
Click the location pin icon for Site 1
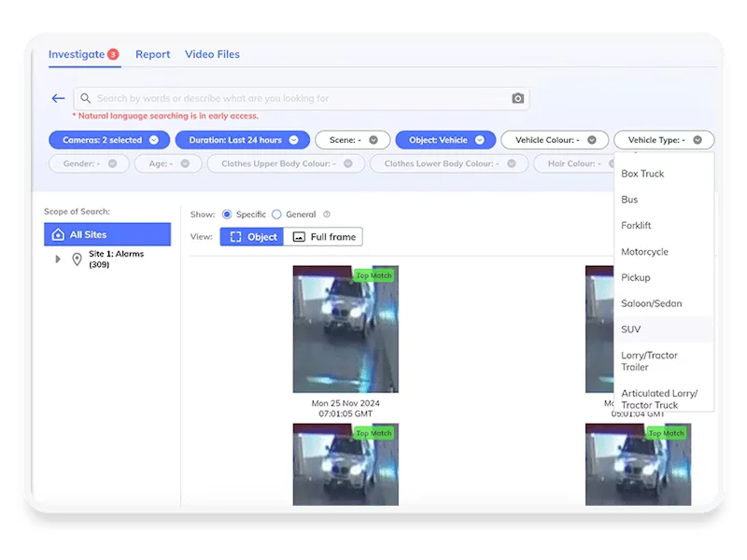click(x=77, y=259)
